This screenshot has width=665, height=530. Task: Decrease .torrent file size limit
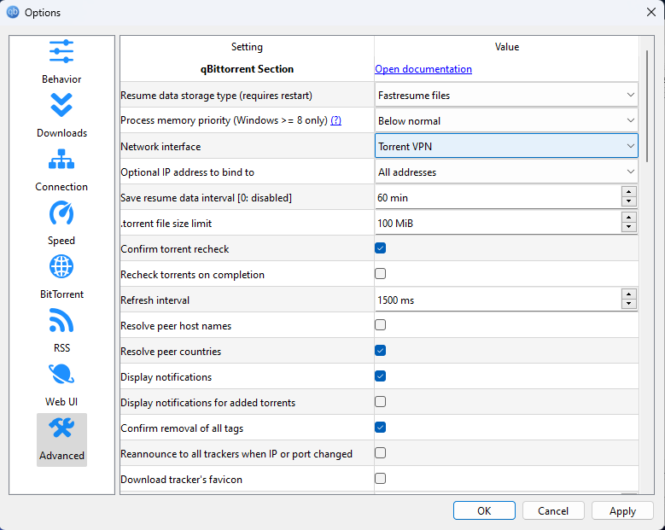click(629, 227)
